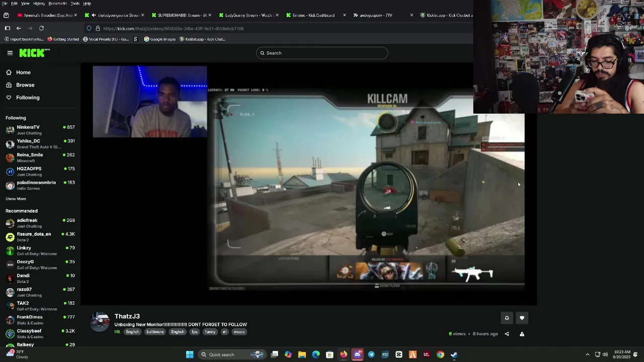
Task: Open the Bookmarks menu
Action: click(57, 4)
